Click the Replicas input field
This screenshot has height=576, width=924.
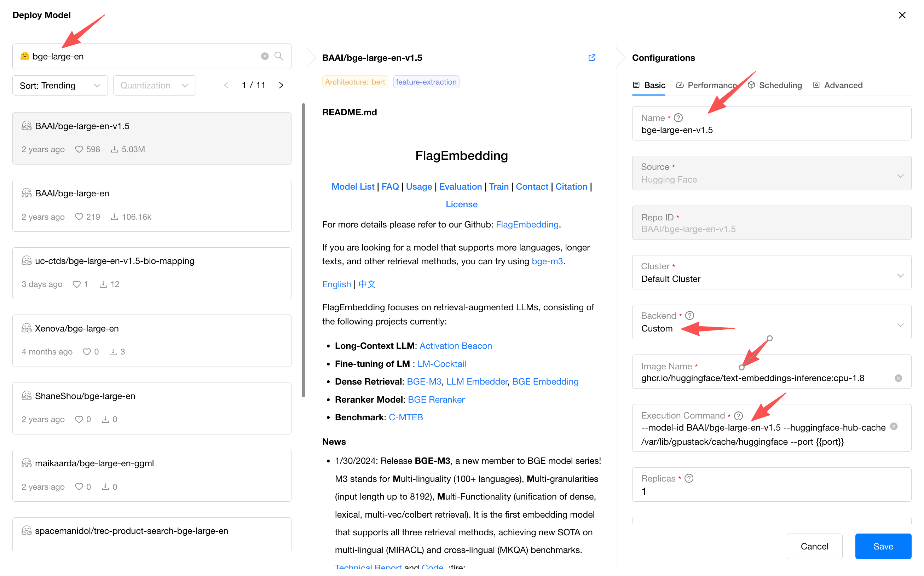point(771,491)
